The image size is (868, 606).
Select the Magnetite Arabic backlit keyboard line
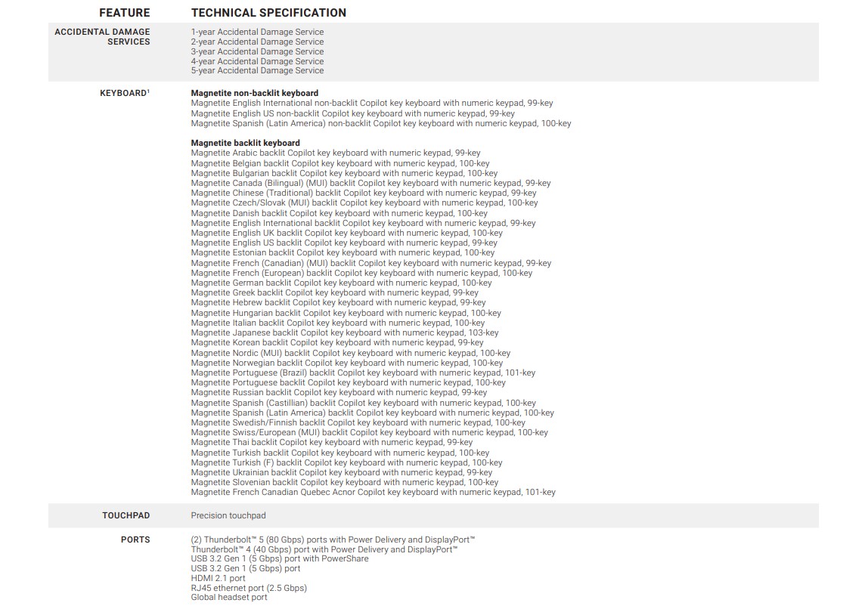coord(336,153)
